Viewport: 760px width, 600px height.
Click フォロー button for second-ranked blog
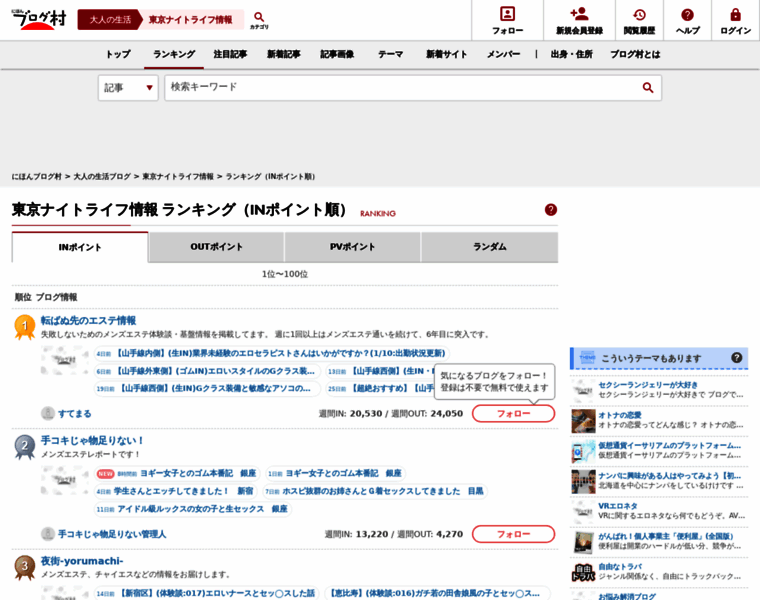click(513, 534)
